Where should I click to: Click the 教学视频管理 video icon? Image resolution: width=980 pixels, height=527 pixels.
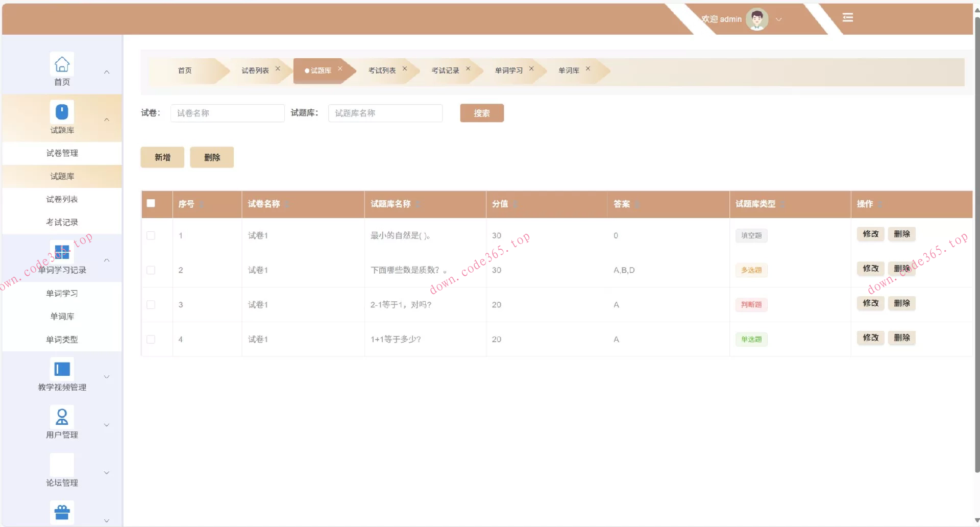62,368
